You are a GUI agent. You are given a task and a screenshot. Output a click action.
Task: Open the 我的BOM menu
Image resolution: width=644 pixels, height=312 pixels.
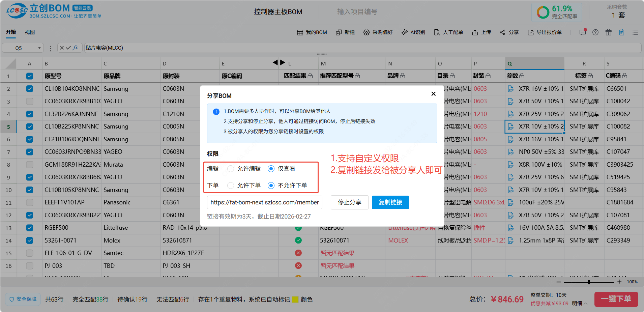(312, 32)
